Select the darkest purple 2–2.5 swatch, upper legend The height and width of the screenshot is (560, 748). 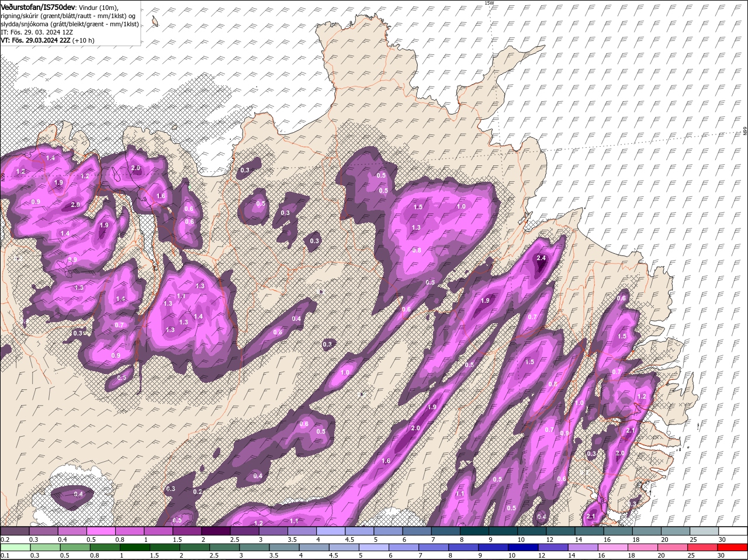[x=217, y=531]
